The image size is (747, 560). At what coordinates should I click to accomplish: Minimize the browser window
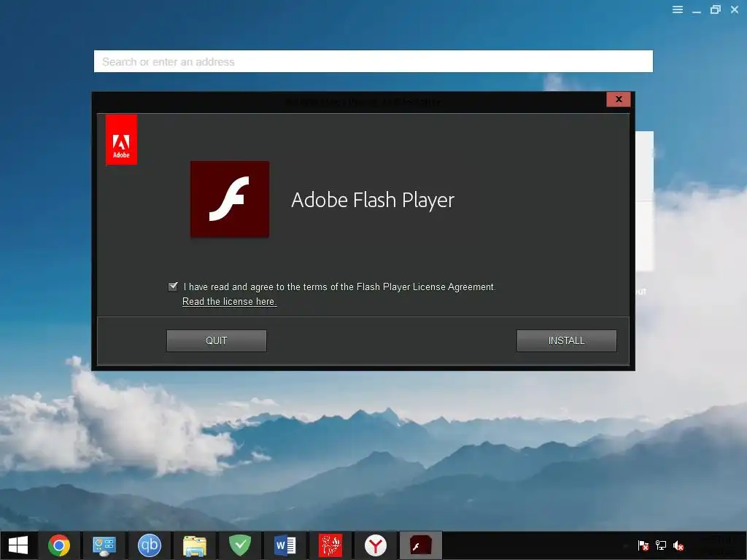[697, 10]
